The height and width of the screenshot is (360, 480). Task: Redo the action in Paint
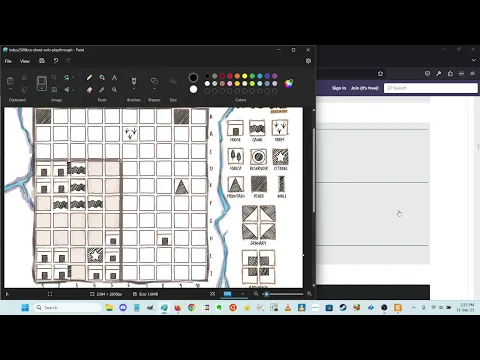point(68,61)
